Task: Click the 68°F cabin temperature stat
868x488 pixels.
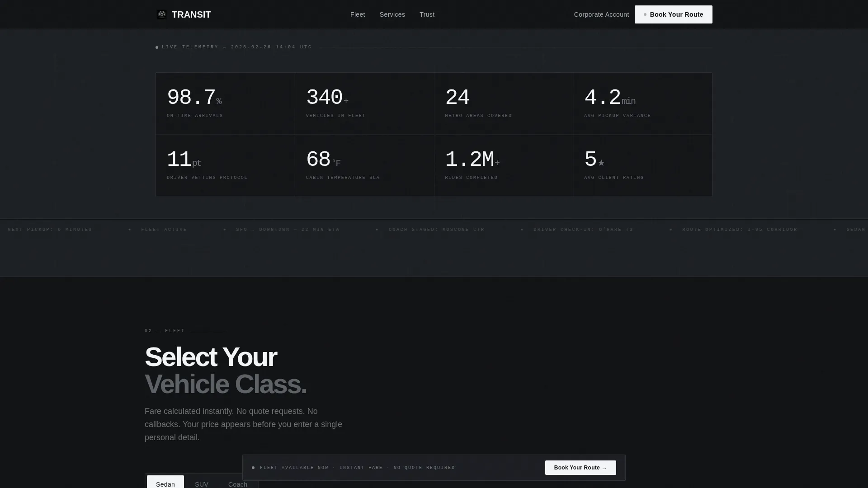Action: click(x=365, y=166)
